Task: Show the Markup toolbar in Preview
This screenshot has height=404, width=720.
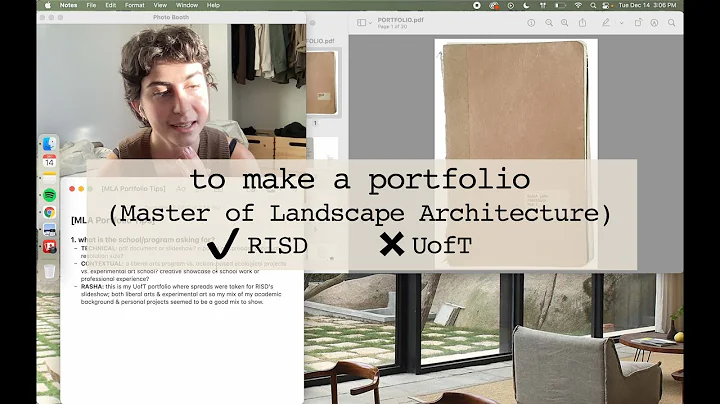Action: pos(654,22)
